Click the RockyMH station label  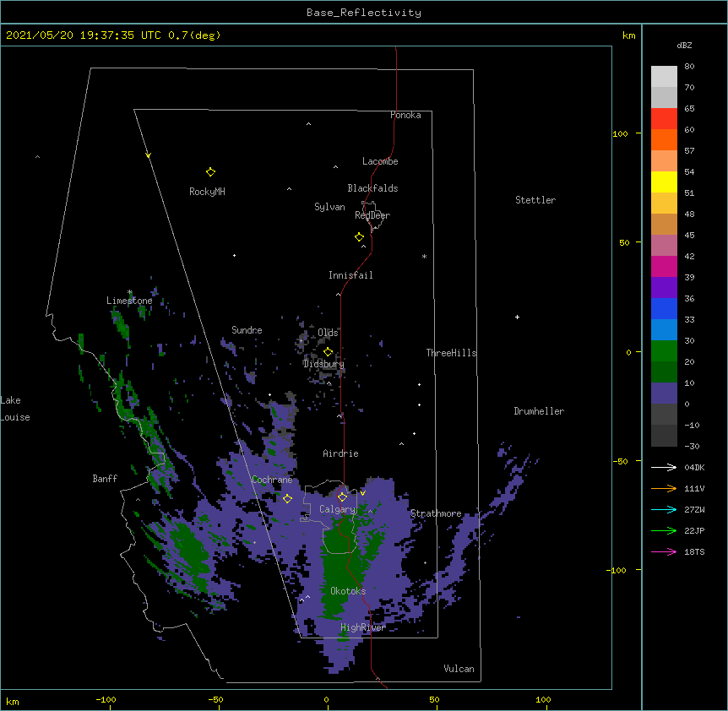click(x=207, y=192)
